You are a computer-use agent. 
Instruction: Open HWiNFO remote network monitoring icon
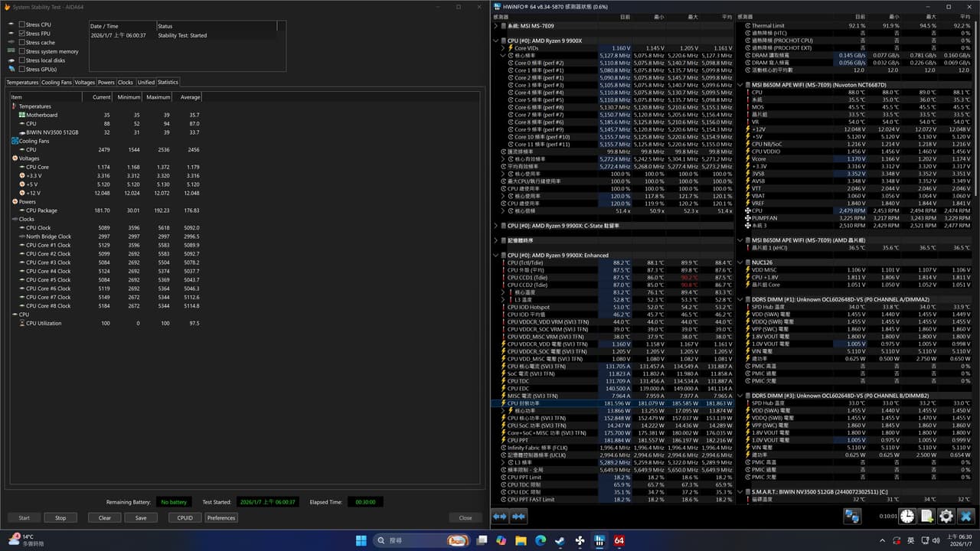pyautogui.click(x=852, y=517)
